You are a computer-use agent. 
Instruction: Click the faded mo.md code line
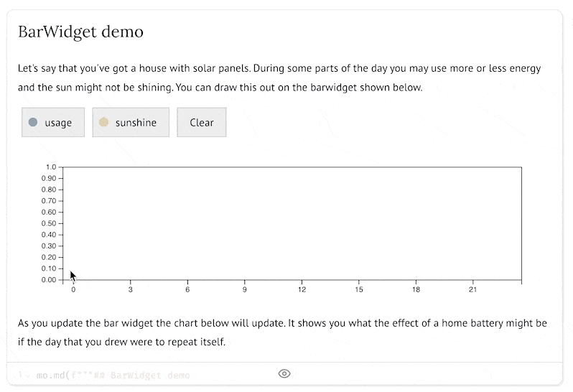point(113,375)
